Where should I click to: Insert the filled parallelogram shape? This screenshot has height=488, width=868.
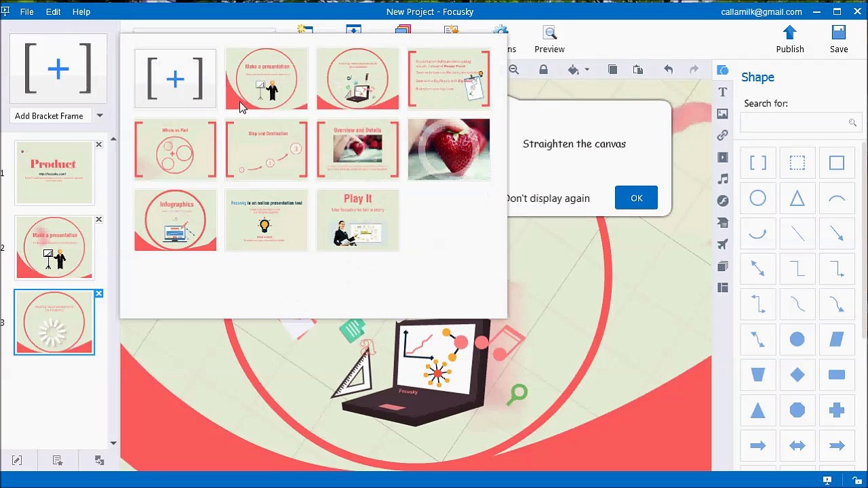coord(837,340)
